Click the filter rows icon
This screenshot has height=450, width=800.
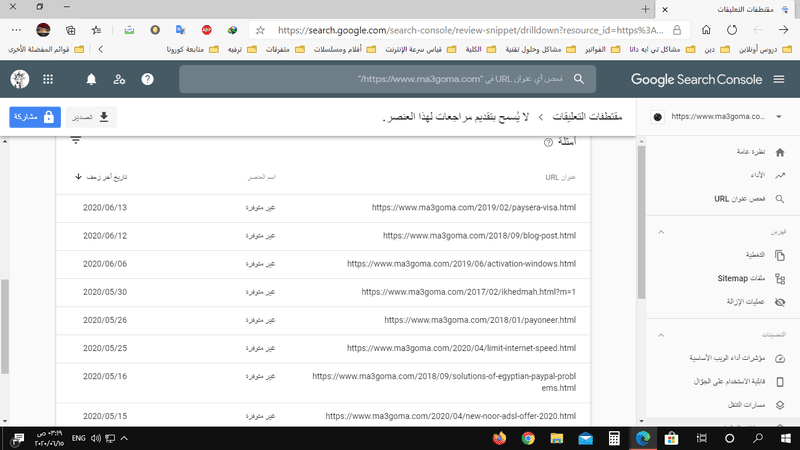(x=76, y=140)
